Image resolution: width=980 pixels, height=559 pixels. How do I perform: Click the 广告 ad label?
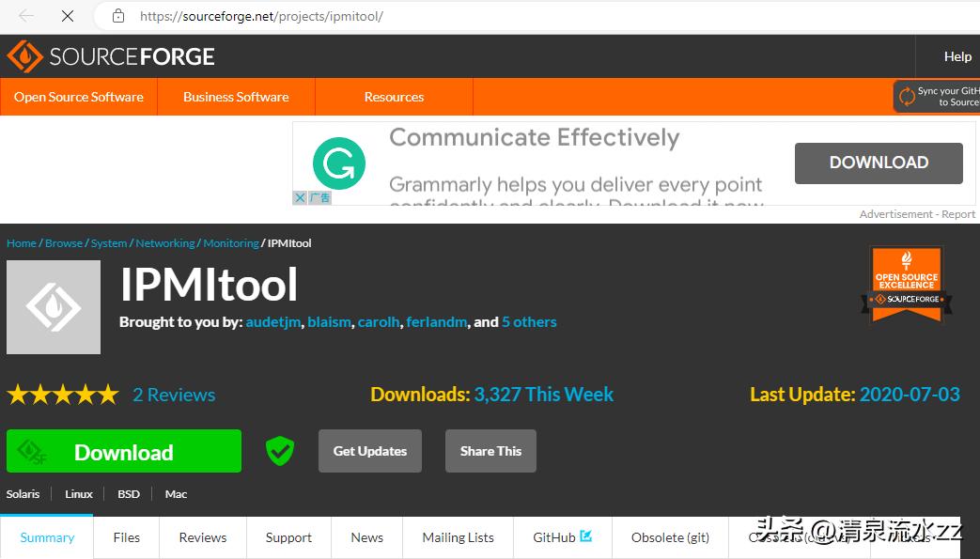(319, 198)
